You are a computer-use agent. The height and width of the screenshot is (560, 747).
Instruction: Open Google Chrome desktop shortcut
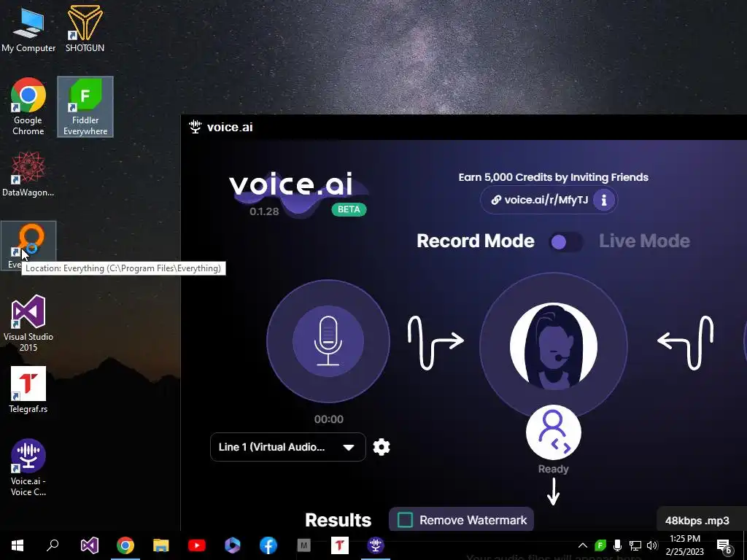point(28,106)
